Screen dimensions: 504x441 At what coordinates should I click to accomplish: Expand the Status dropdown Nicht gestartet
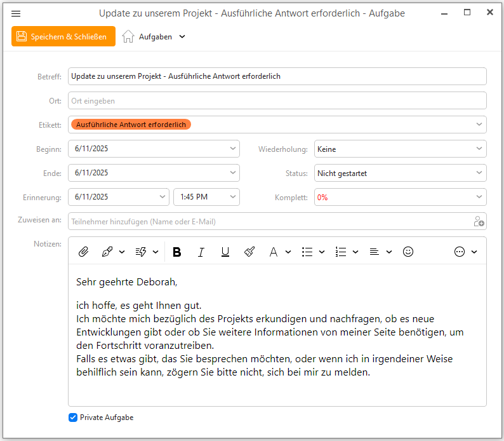tap(400, 173)
